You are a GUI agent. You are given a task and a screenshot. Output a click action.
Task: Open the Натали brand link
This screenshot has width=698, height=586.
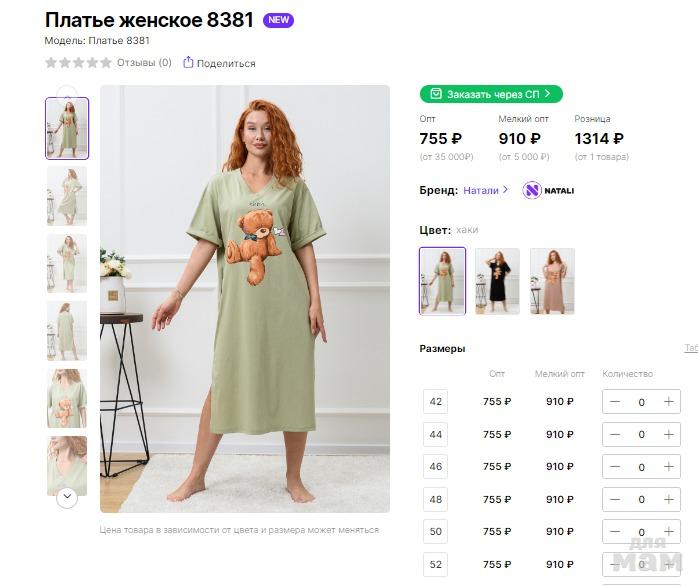pos(485,190)
